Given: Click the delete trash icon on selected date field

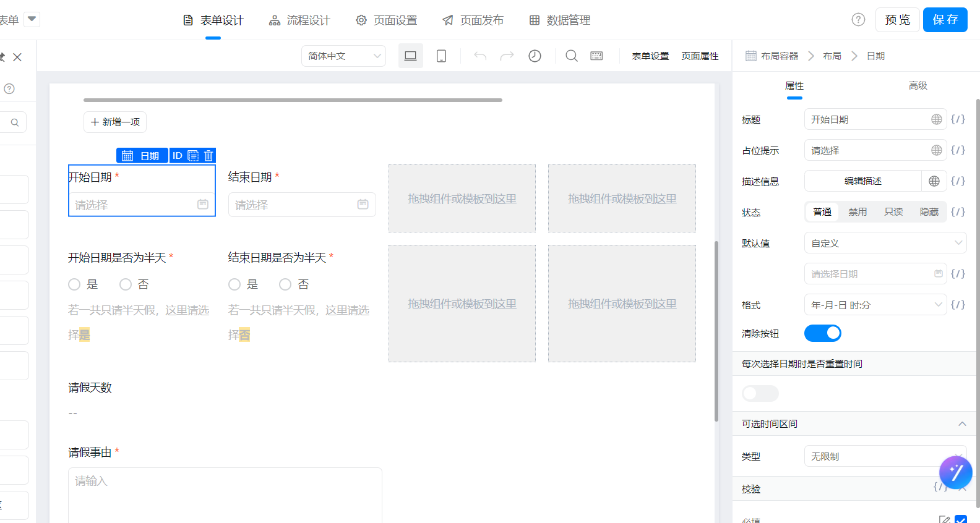Looking at the screenshot, I should coord(208,156).
